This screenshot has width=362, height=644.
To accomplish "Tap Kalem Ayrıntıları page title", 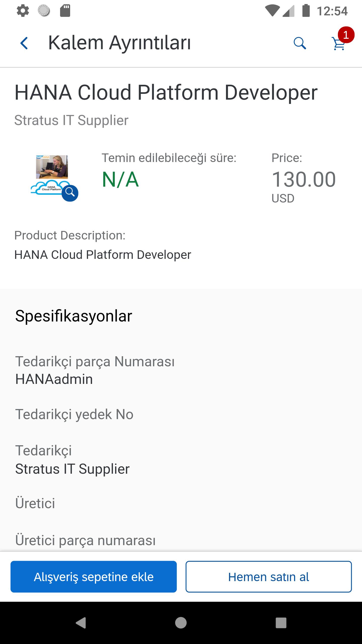I will (119, 43).
